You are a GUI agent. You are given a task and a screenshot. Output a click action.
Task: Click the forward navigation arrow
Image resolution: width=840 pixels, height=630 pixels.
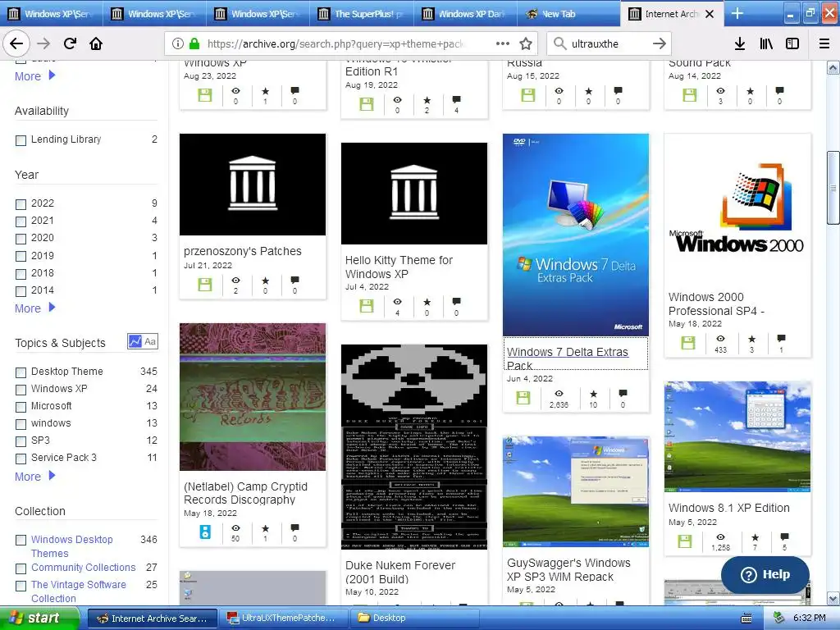43,43
